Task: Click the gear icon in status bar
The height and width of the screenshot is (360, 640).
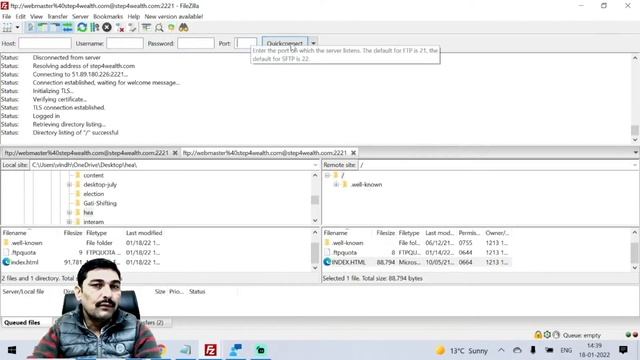Action: pos(547,335)
